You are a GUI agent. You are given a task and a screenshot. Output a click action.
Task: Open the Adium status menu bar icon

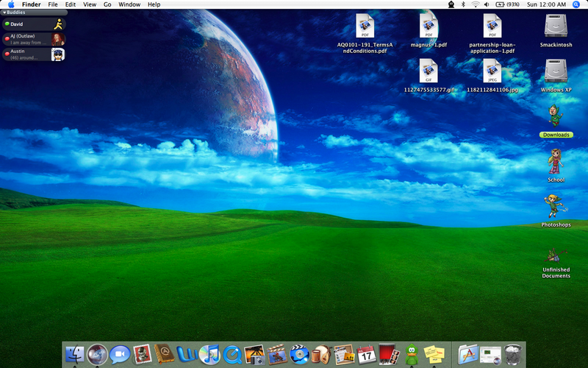coord(451,4)
